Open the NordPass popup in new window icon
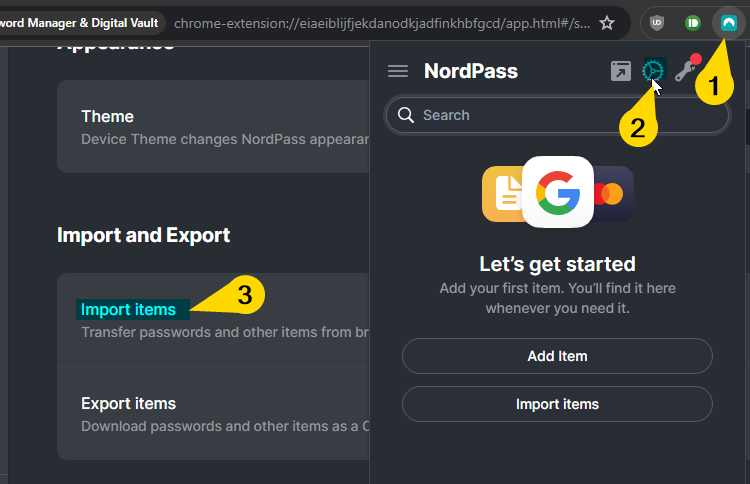The width and height of the screenshot is (750, 484). (x=621, y=71)
